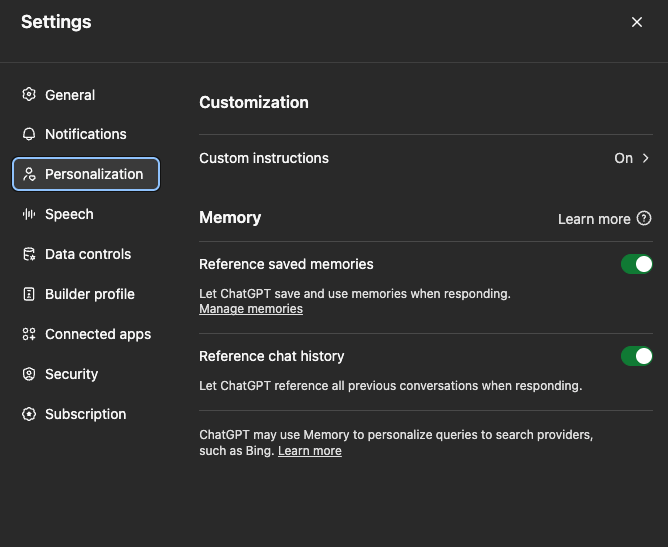668x547 pixels.
Task: Open the Data controls tab
Action: (x=86, y=254)
